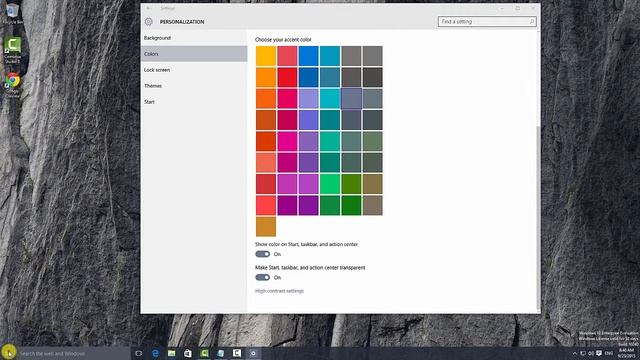Click the Settings gear icon in the taskbar
Screen dimensions: 640x360
[253, 353]
